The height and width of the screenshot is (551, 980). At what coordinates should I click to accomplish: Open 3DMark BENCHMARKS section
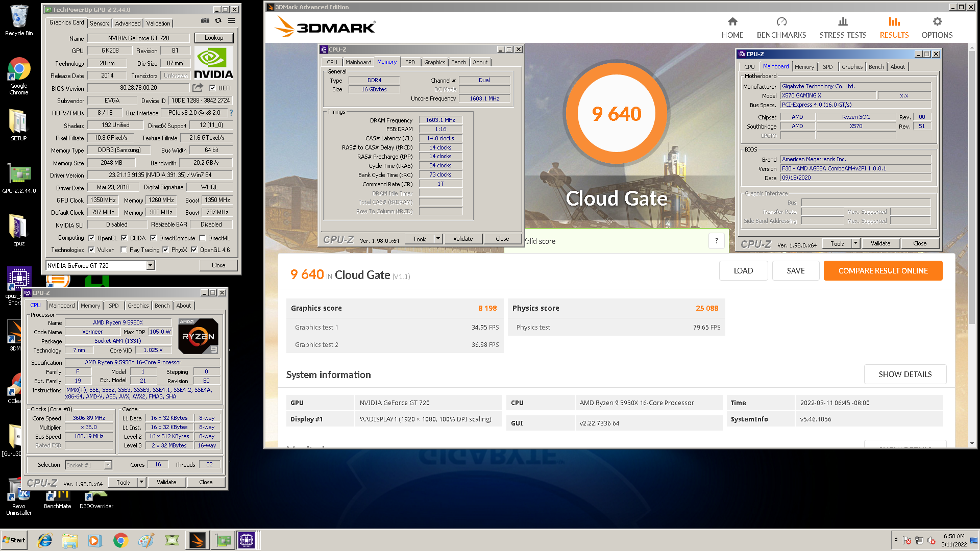click(781, 28)
